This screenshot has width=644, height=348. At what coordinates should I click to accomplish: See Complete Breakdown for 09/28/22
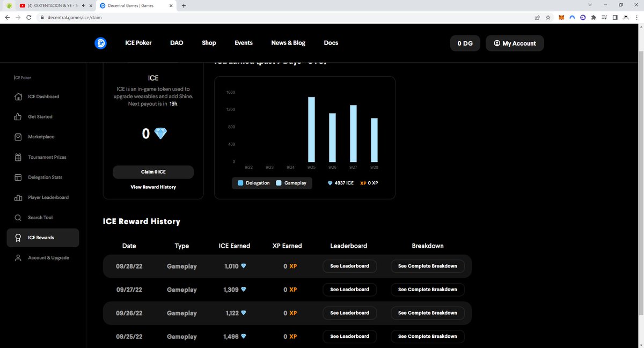click(428, 266)
